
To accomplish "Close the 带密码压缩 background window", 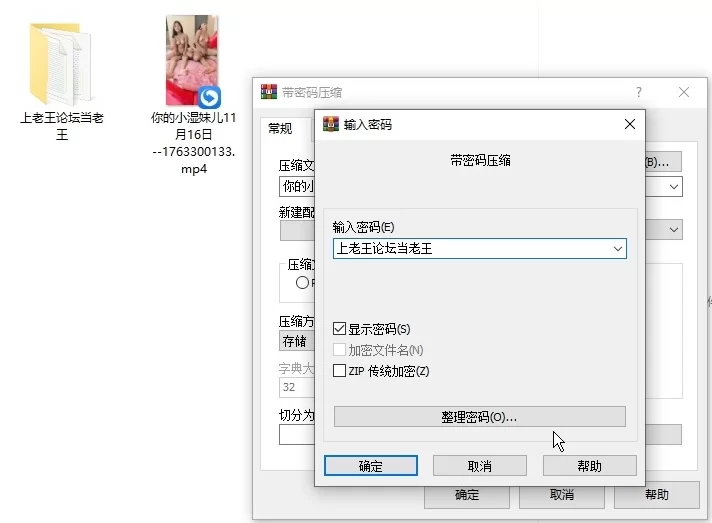I will click(684, 92).
